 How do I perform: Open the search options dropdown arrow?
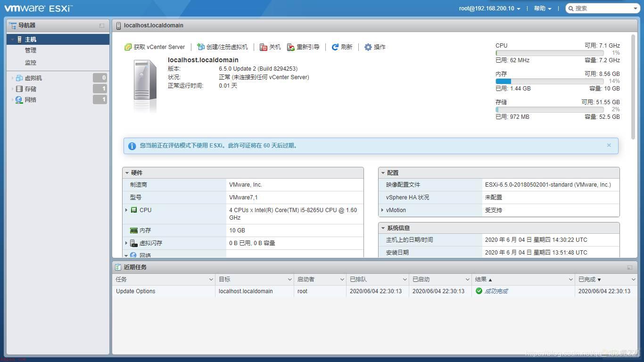tap(636, 8)
